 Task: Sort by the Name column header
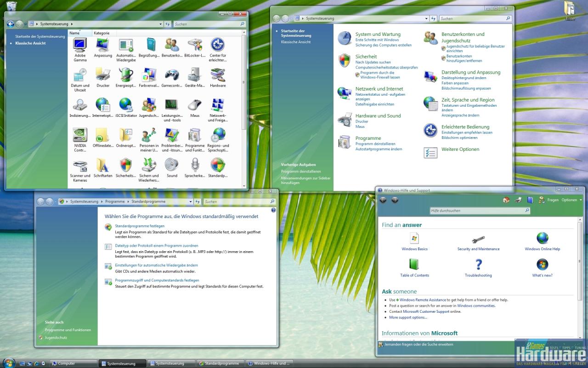(79, 33)
